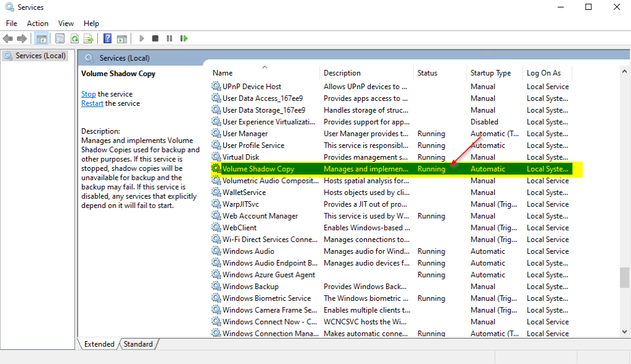The height and width of the screenshot is (364, 631).
Task: Click Services (Local) header in right pane
Action: [125, 58]
